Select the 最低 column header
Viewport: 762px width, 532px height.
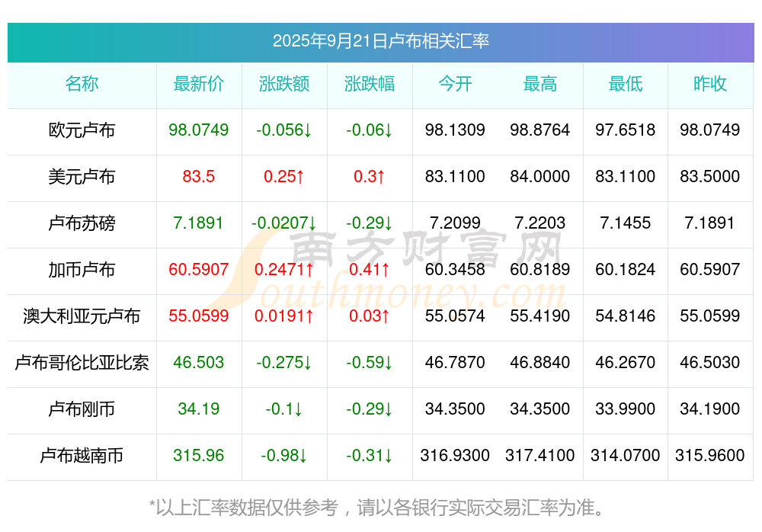(x=626, y=84)
